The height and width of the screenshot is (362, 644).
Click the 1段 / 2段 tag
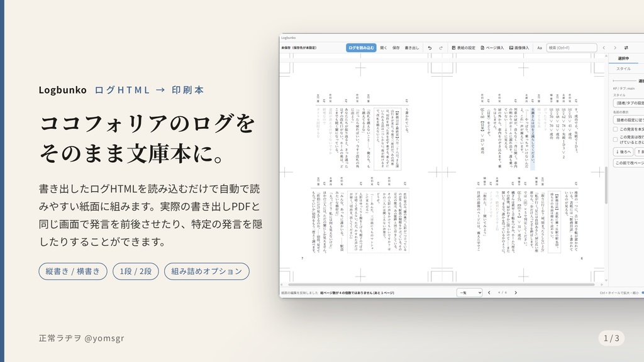(x=136, y=271)
